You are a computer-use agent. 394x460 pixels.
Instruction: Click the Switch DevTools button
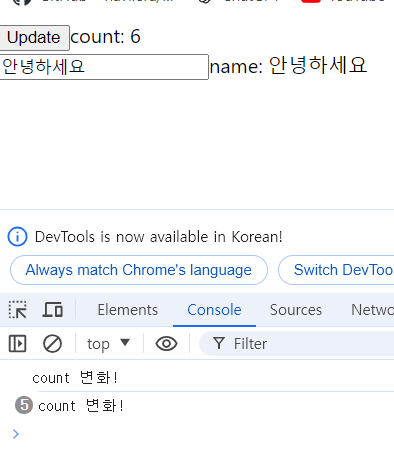click(x=337, y=270)
